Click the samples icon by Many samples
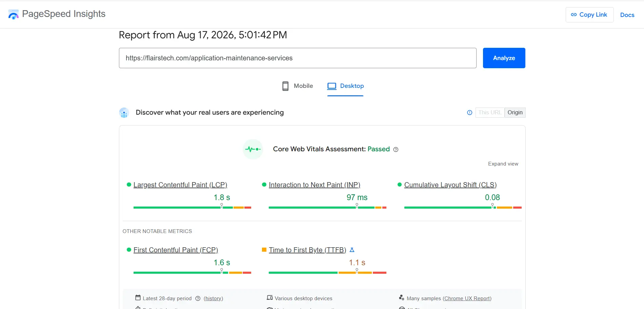Screen dimensions: 644x309 point(402,298)
